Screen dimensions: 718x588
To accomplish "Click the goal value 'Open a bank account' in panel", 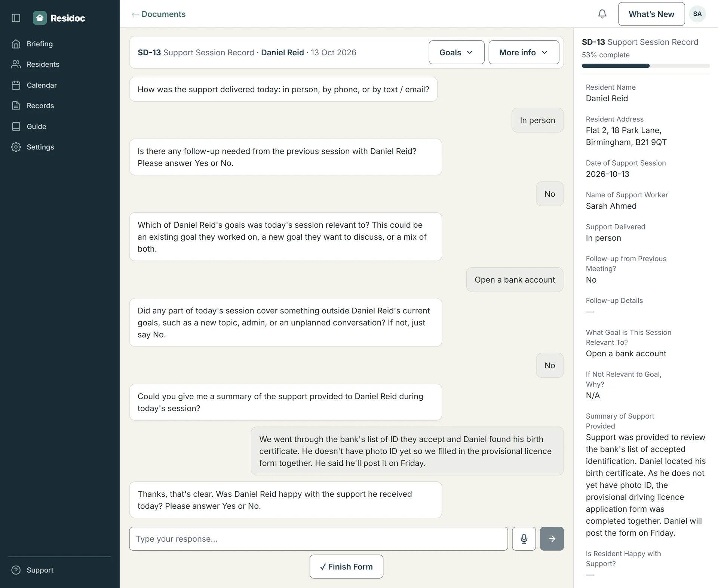I will 626,354.
